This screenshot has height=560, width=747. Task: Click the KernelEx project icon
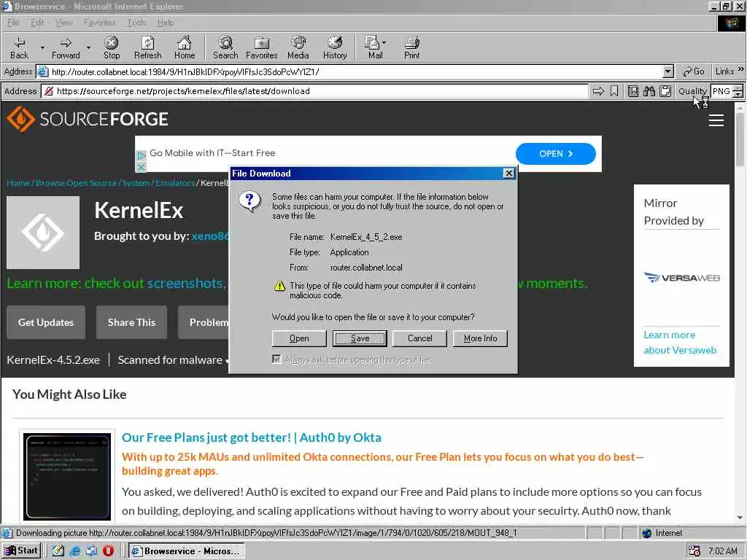click(x=43, y=233)
